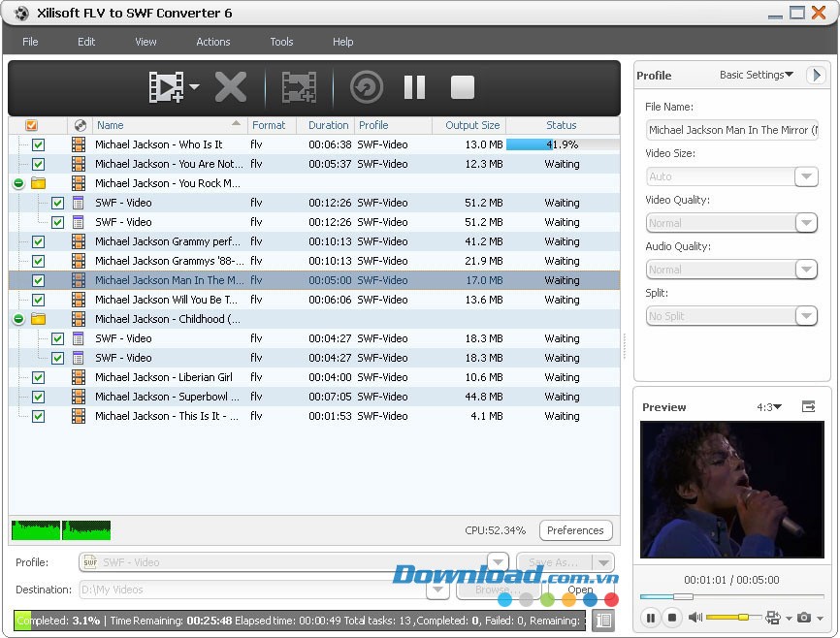The image size is (840, 638).
Task: Check the orange checkbox in the column header
Action: point(30,125)
